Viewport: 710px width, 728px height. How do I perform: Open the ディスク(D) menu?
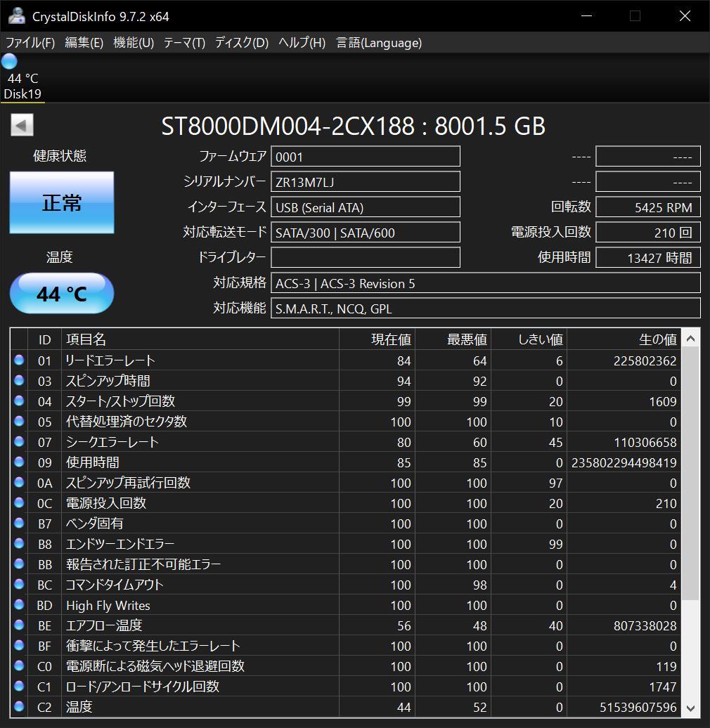pos(242,43)
